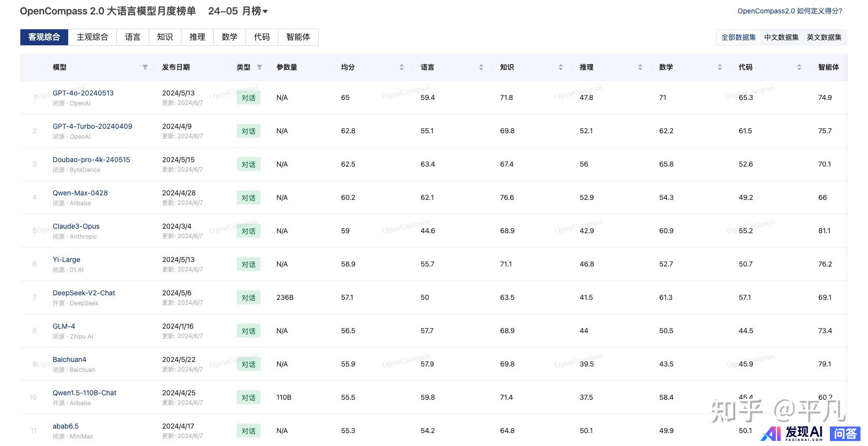Switch to the 智能体 tab
868x446 pixels.
click(x=298, y=37)
